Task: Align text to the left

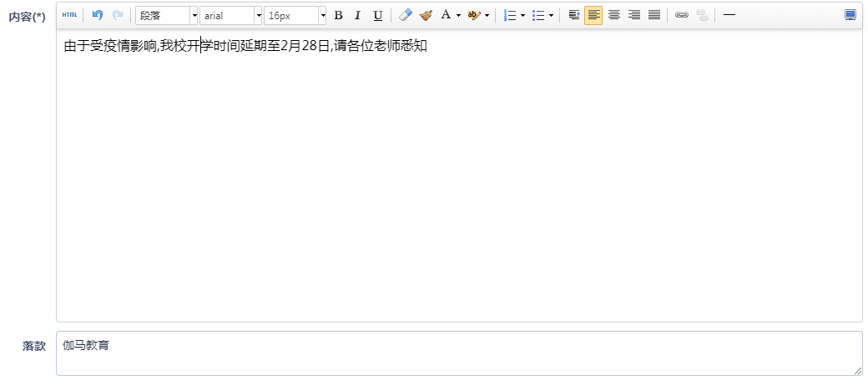Action: [x=593, y=16]
